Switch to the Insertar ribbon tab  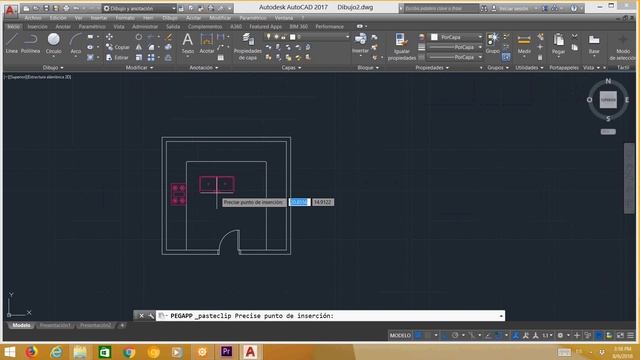(x=38, y=27)
